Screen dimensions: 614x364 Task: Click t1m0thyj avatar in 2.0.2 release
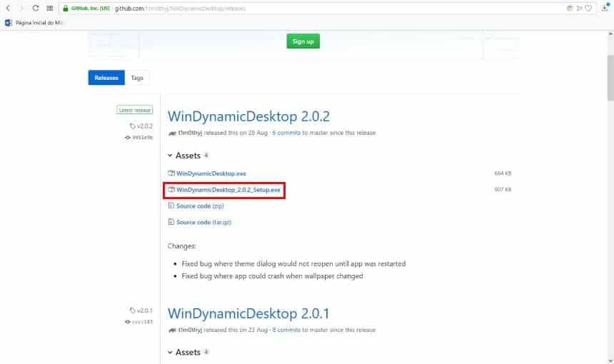(172, 133)
